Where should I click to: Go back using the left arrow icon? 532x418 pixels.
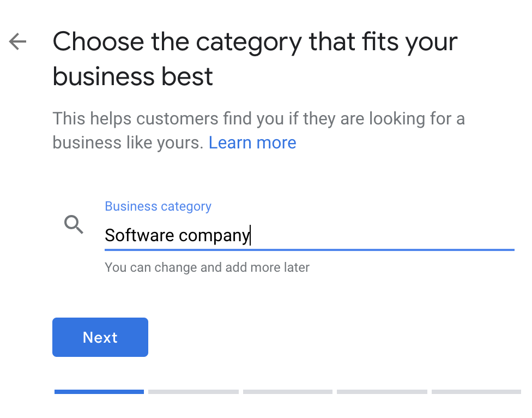click(17, 41)
